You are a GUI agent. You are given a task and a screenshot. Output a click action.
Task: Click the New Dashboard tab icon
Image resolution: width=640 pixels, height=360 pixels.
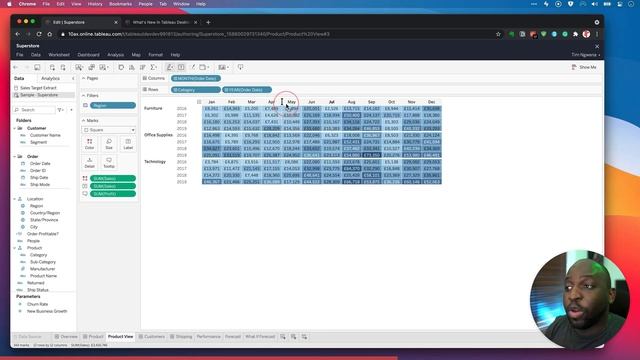click(293, 337)
